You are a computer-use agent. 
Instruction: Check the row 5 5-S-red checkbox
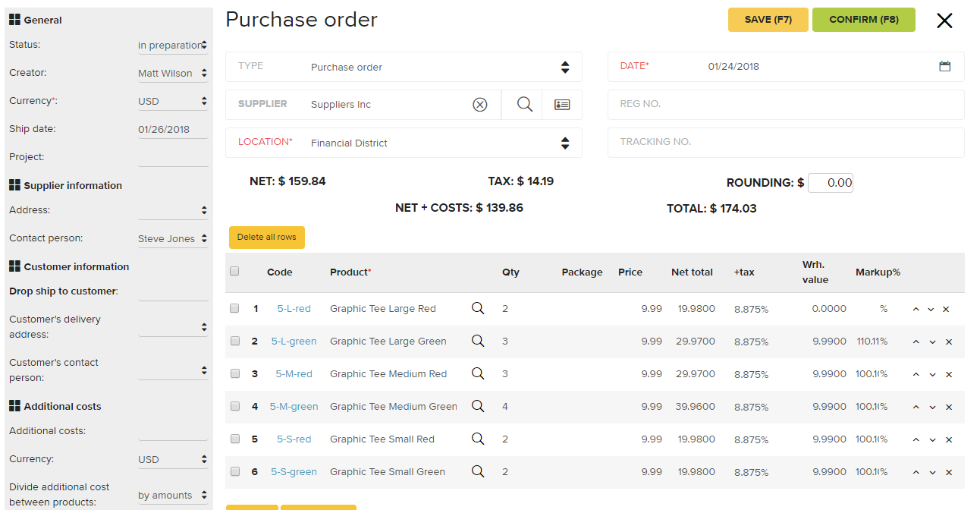click(x=234, y=439)
